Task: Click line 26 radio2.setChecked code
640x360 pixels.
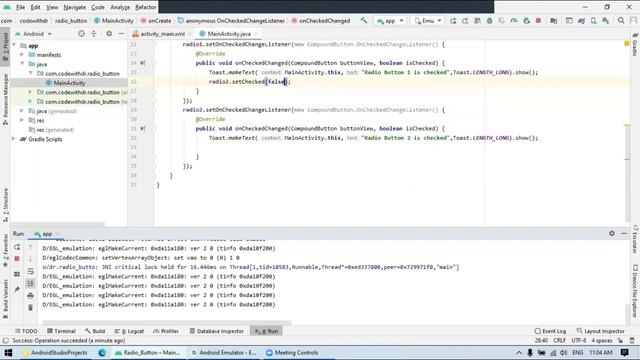Action: [249, 82]
